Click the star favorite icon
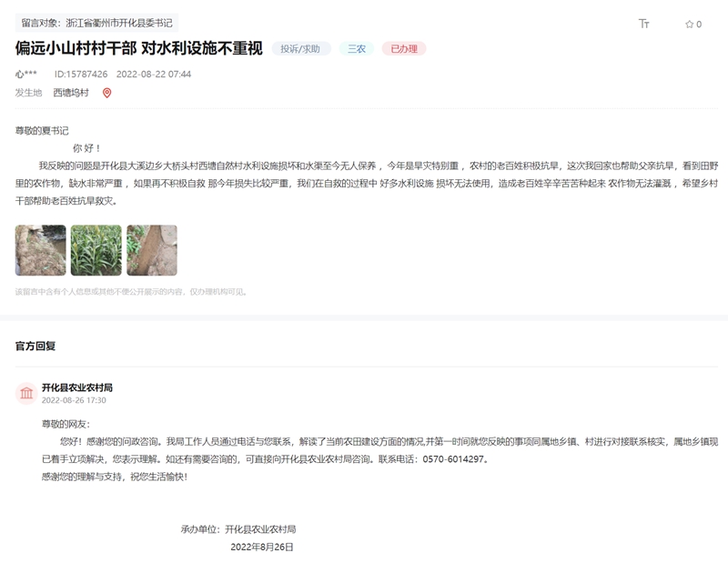 [x=689, y=25]
